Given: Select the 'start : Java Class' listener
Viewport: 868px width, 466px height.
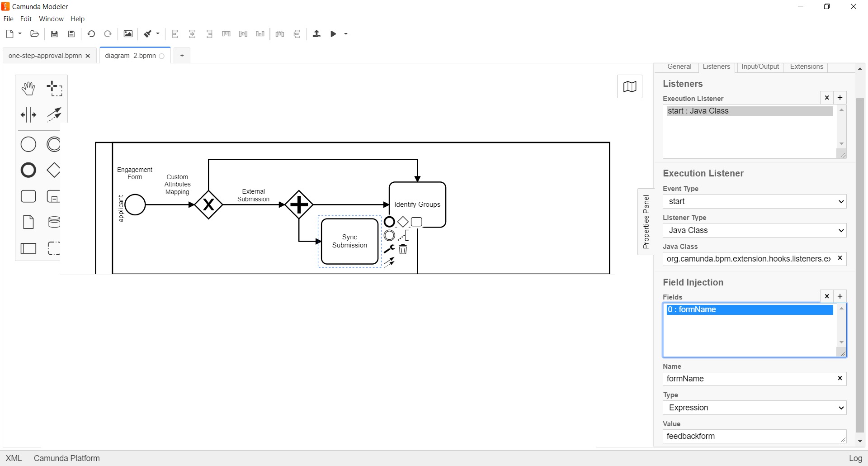Looking at the screenshot, I should 750,111.
